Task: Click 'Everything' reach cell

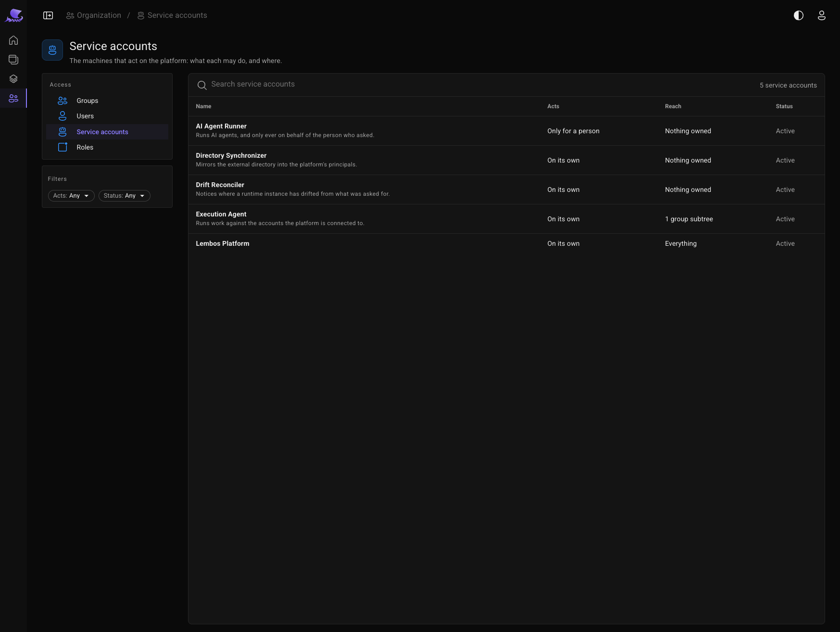Action: point(680,243)
